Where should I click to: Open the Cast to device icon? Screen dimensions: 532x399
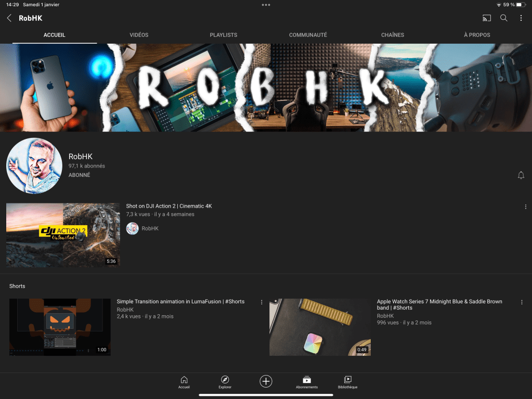[x=486, y=18]
